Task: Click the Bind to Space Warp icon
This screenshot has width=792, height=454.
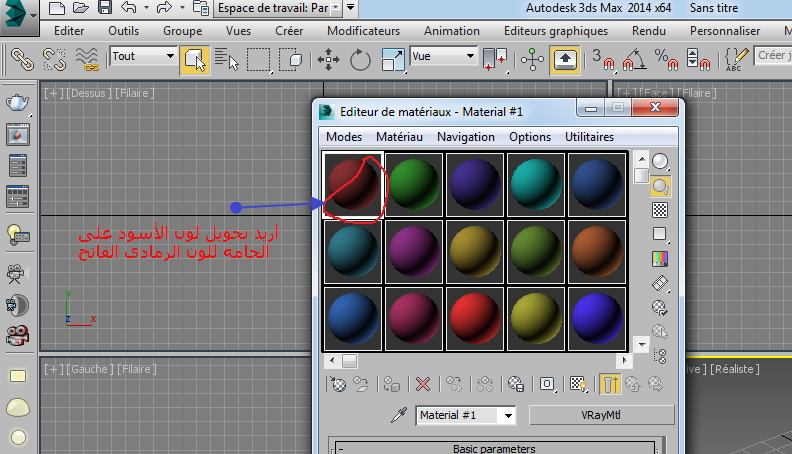Action: (87, 59)
